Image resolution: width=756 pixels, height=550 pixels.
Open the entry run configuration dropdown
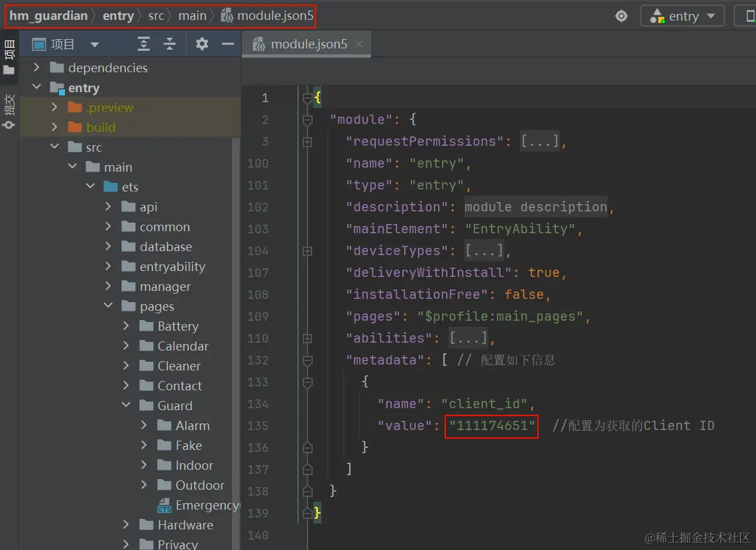coord(682,16)
